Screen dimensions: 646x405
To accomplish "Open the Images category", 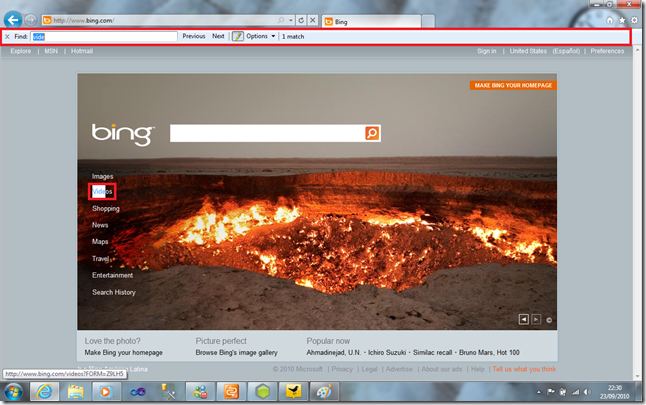I will click(102, 176).
